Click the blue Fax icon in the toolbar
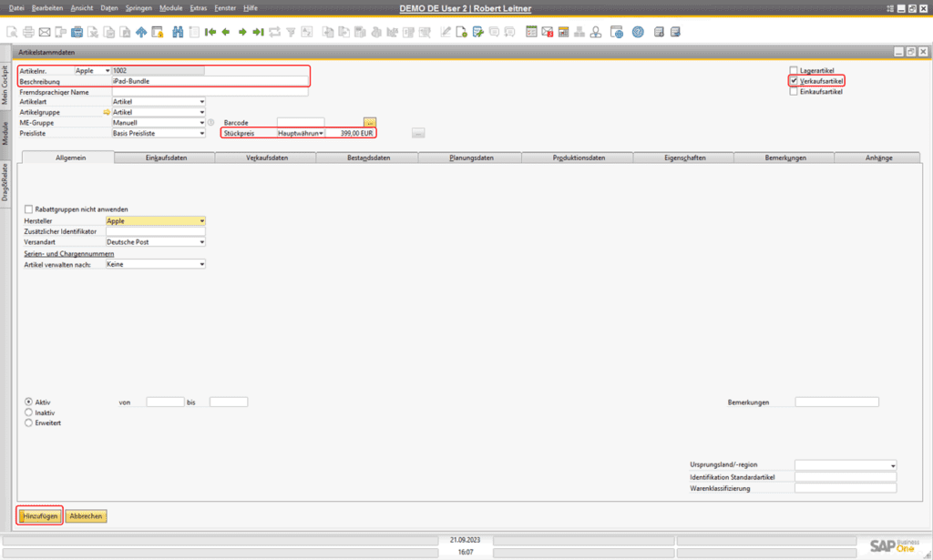This screenshot has width=933, height=560. pyautogui.click(x=77, y=32)
